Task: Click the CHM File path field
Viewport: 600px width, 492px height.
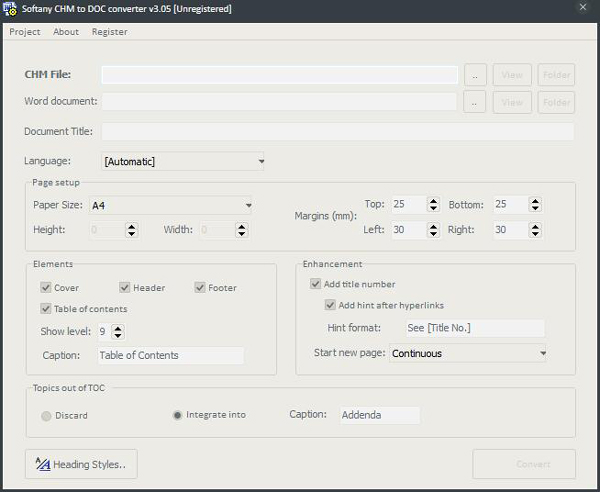Action: coord(279,75)
